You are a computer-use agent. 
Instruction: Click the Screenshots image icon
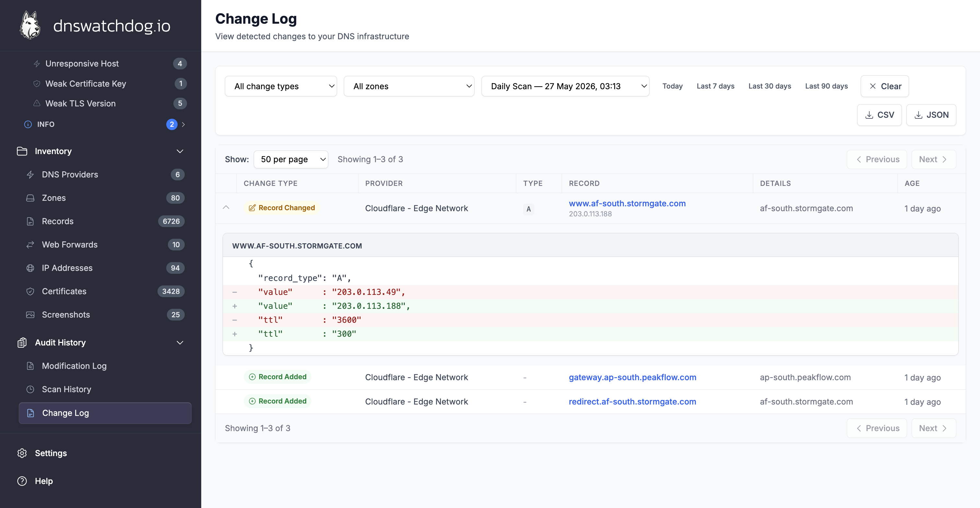click(30, 315)
